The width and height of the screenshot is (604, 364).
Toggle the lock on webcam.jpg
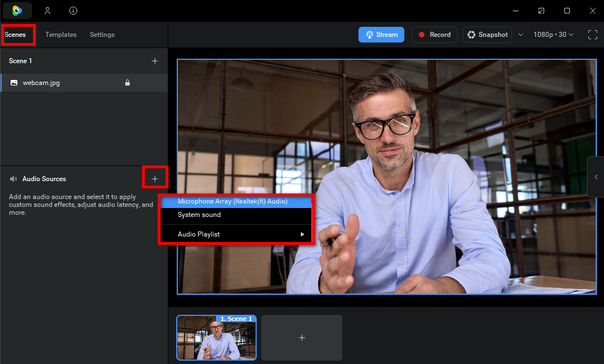pyautogui.click(x=128, y=83)
